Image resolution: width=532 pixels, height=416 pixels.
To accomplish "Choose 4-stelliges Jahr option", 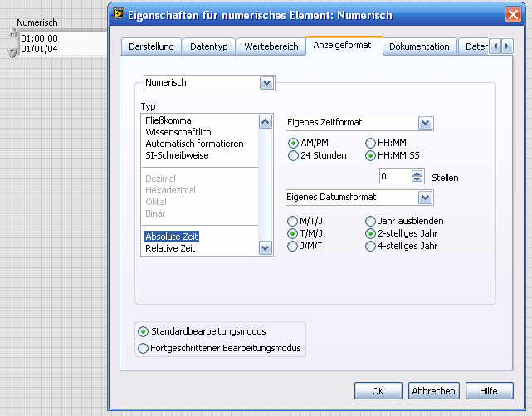I will [370, 246].
